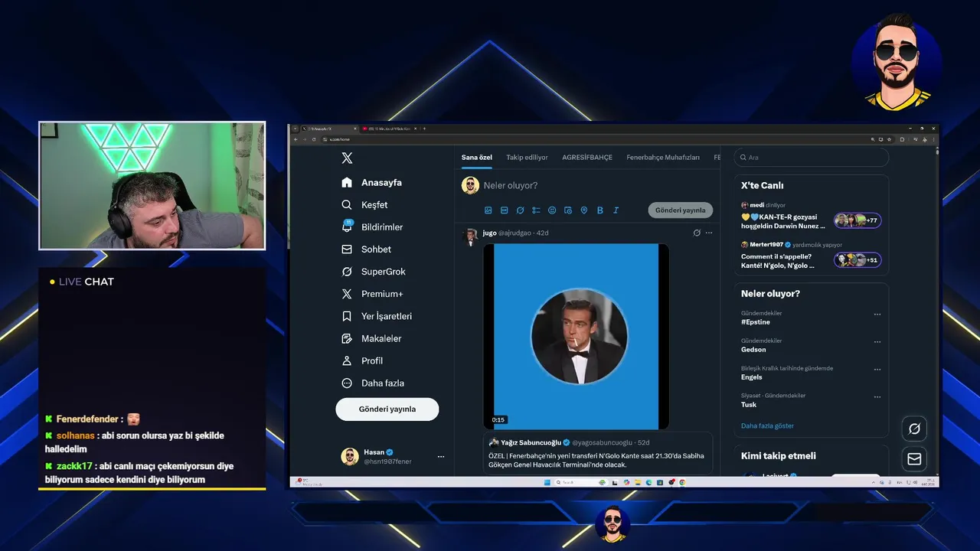
Task: Open the jugo post author avatar
Action: [x=470, y=236]
